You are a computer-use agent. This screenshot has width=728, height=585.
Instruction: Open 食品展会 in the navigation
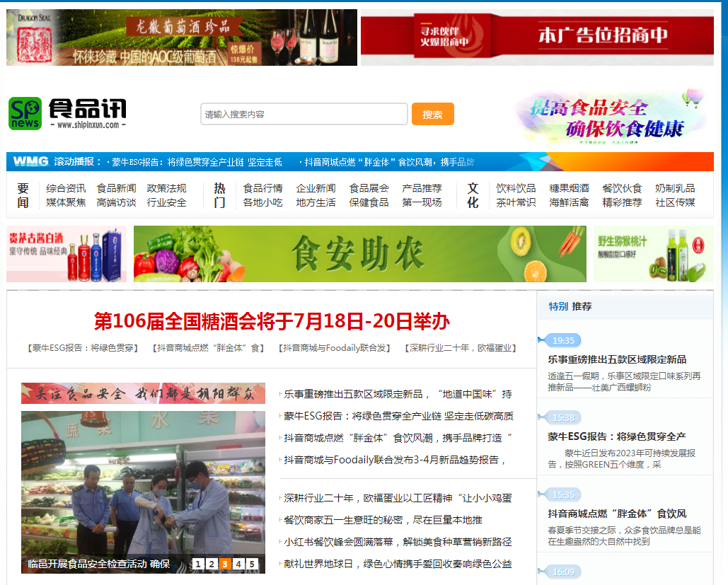[369, 188]
